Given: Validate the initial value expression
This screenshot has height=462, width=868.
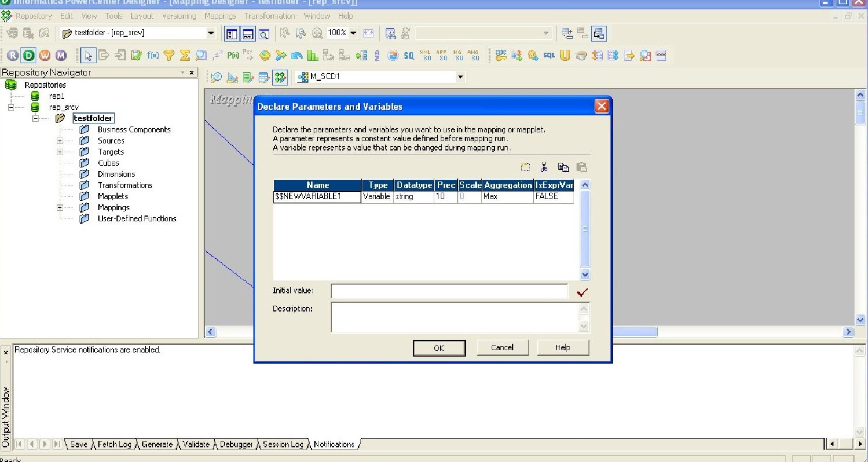Looking at the screenshot, I should (582, 291).
